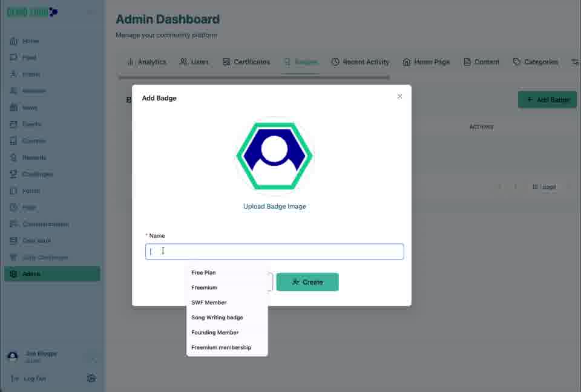Viewport: 581px width, 392px height.
Task: Select the Badges tab
Action: [x=301, y=62]
